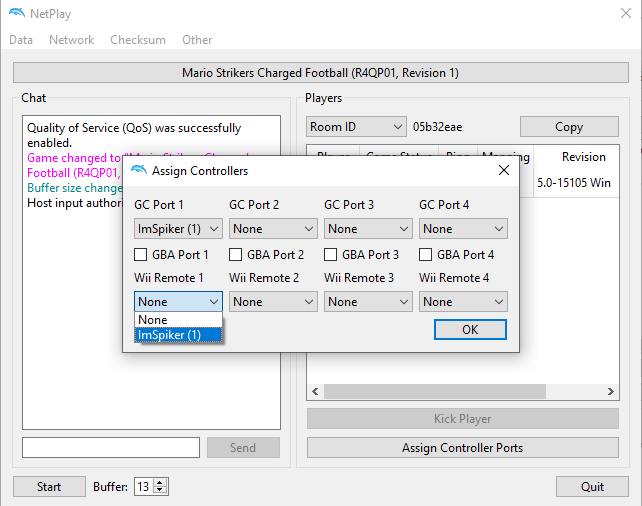
Task: Open the Room ID dropdown
Action: 356,127
